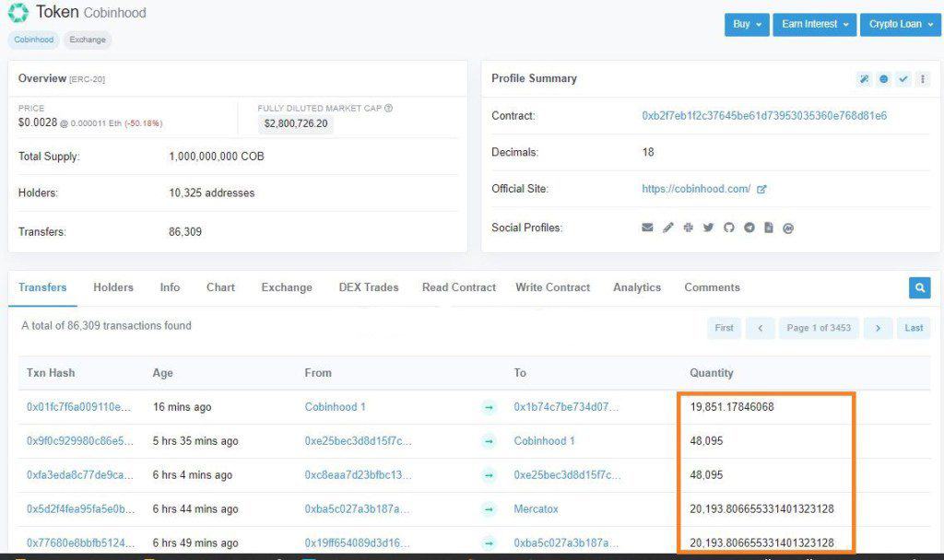
Task: Open the Telegram social profile
Action: coord(749,227)
